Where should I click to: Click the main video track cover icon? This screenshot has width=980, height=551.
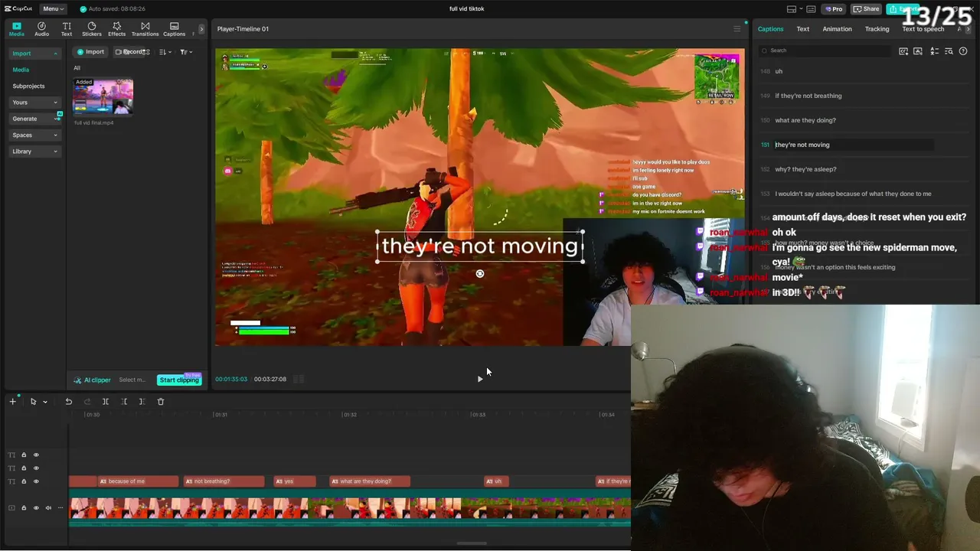tap(11, 508)
